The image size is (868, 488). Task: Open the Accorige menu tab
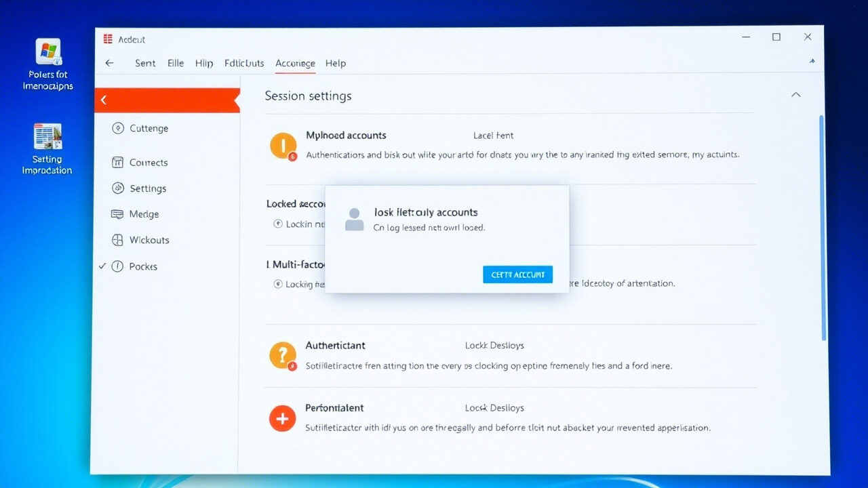pyautogui.click(x=295, y=63)
